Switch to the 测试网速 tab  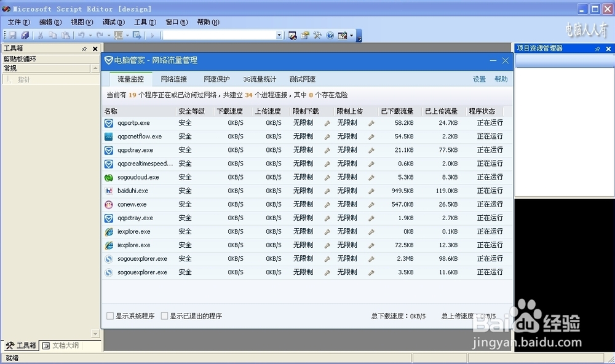point(303,79)
